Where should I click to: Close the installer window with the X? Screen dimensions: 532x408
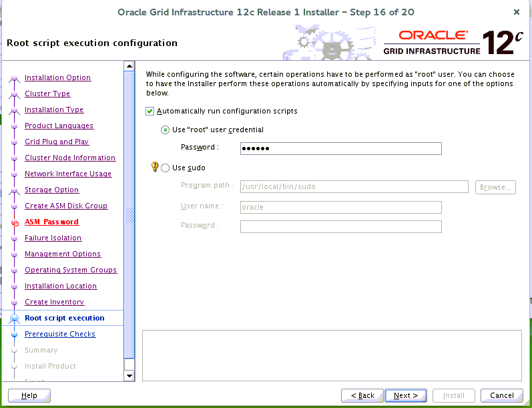tap(517, 12)
